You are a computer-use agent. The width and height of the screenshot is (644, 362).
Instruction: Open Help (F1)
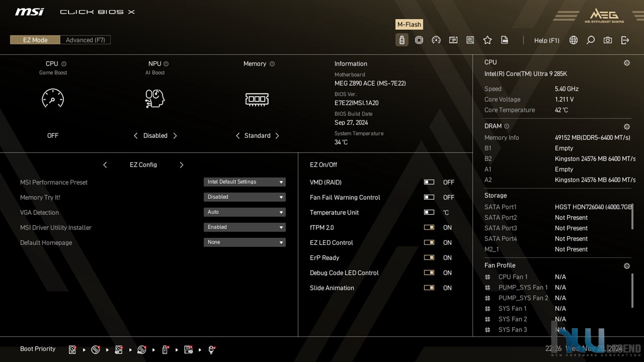[547, 41]
